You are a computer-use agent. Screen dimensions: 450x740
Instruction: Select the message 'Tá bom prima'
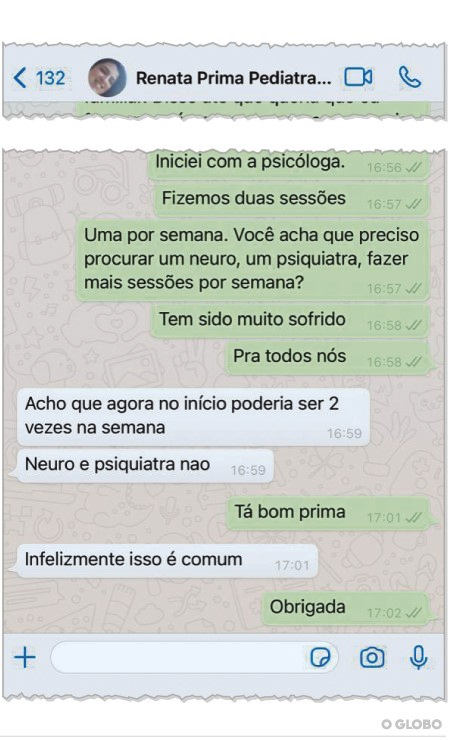(x=328, y=513)
